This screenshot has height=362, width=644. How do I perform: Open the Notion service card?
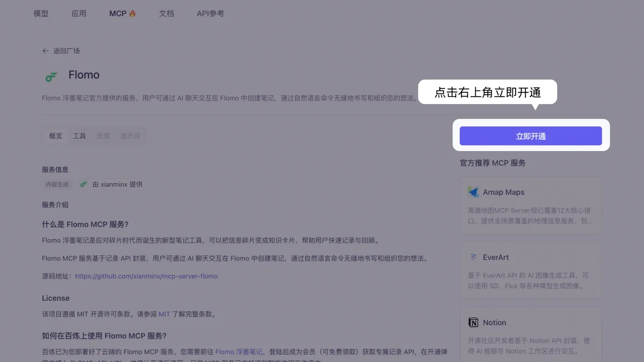pyautogui.click(x=531, y=334)
